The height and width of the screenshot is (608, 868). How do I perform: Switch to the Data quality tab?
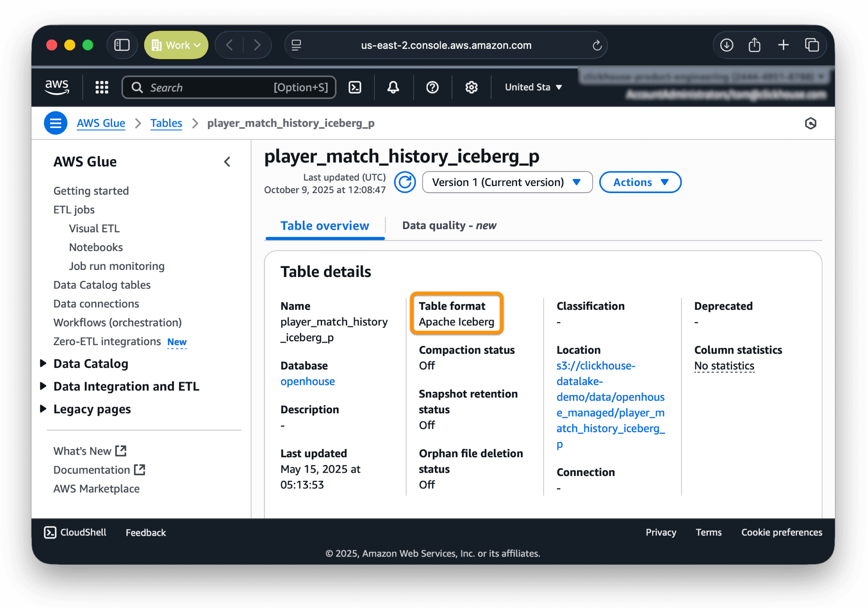coord(449,226)
